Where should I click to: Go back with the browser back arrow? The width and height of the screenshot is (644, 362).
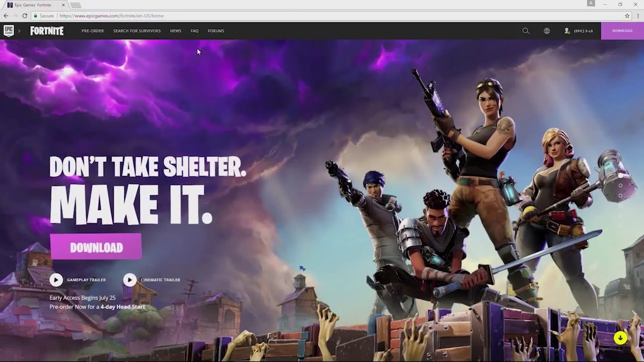[6, 16]
